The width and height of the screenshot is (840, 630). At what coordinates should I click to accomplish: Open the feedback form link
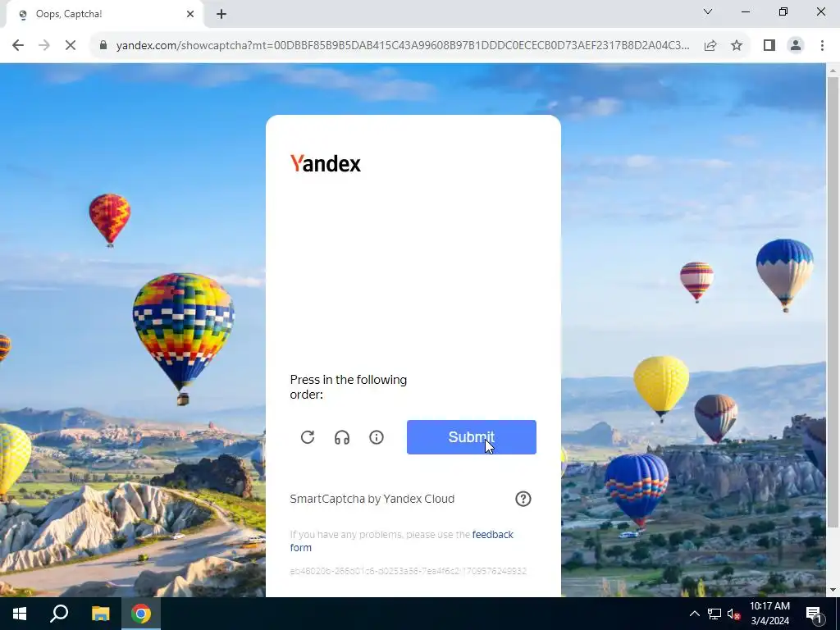coord(401,541)
